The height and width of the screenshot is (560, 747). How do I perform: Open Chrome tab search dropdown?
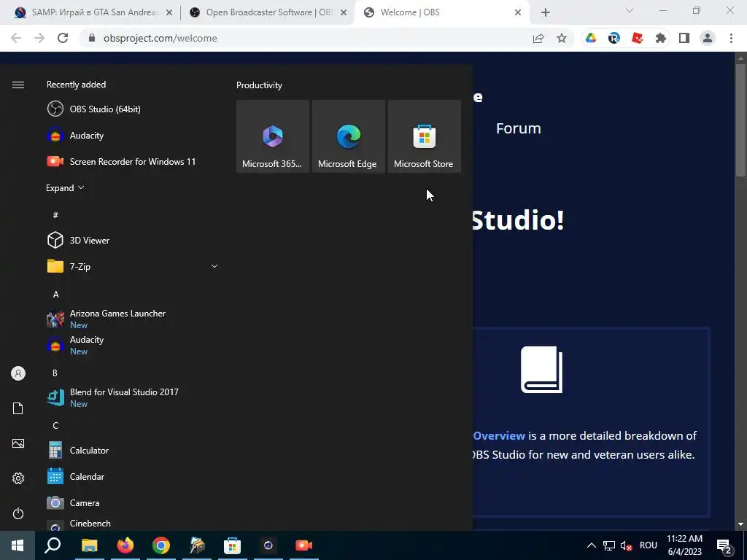(630, 10)
